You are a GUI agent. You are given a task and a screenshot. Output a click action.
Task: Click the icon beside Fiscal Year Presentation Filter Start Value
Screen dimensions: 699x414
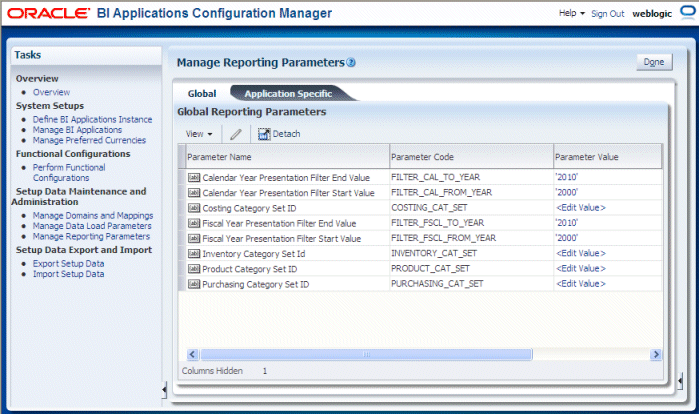(x=194, y=238)
